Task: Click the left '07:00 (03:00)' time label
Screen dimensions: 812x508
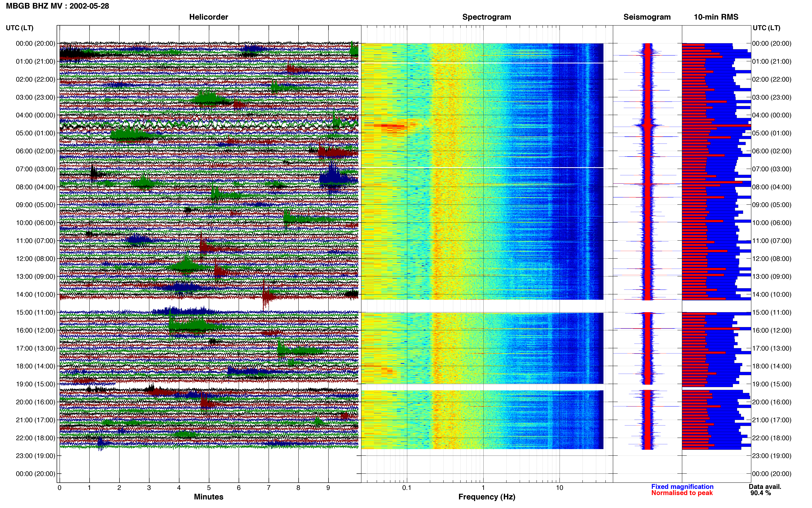Action: click(x=36, y=169)
